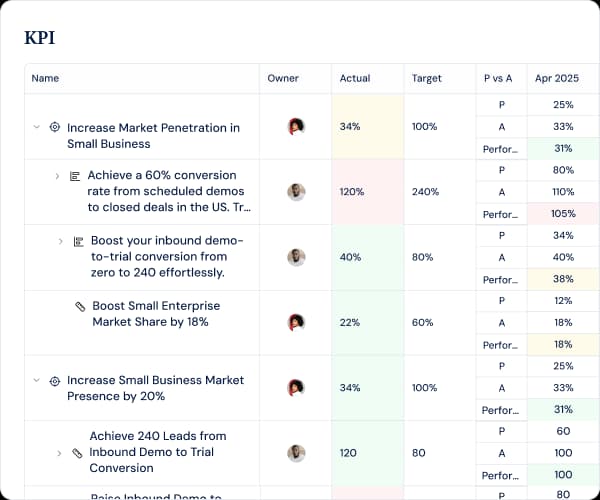
Task: Collapse Increase Small Business Market Presence by 20%
Action: point(37,380)
